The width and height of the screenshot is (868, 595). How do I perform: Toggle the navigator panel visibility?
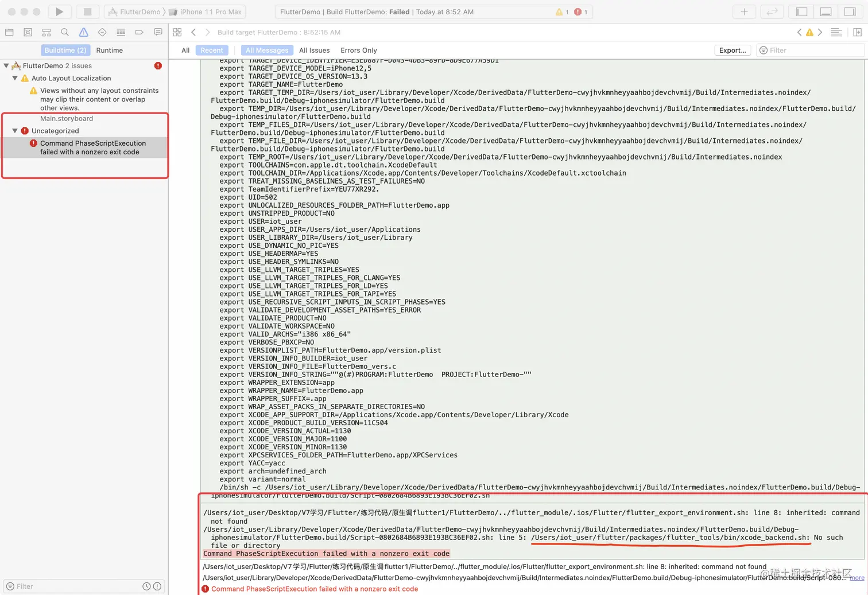tap(802, 11)
